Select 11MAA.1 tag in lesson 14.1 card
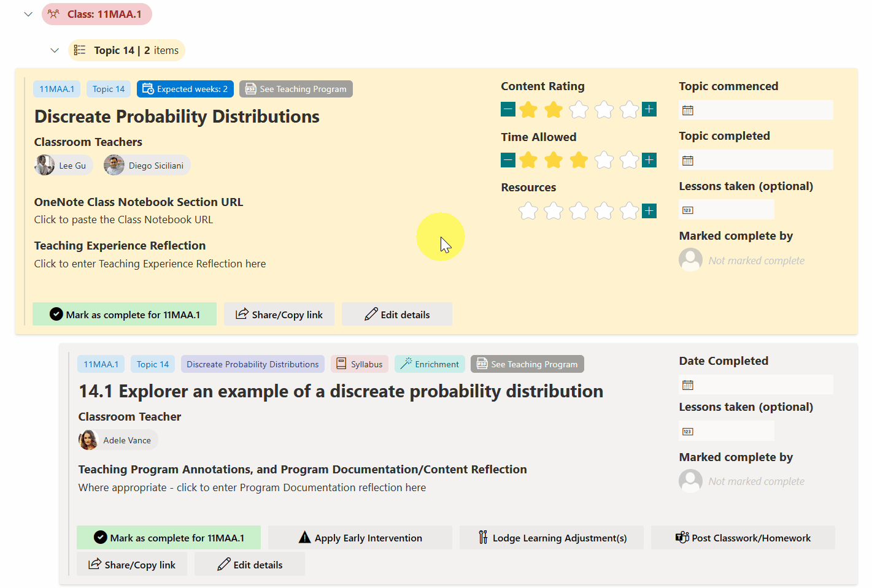 (101, 364)
